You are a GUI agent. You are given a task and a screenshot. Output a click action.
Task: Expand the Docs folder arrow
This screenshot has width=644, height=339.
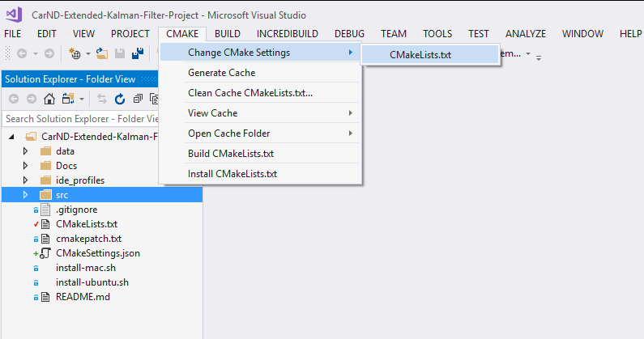[25, 166]
